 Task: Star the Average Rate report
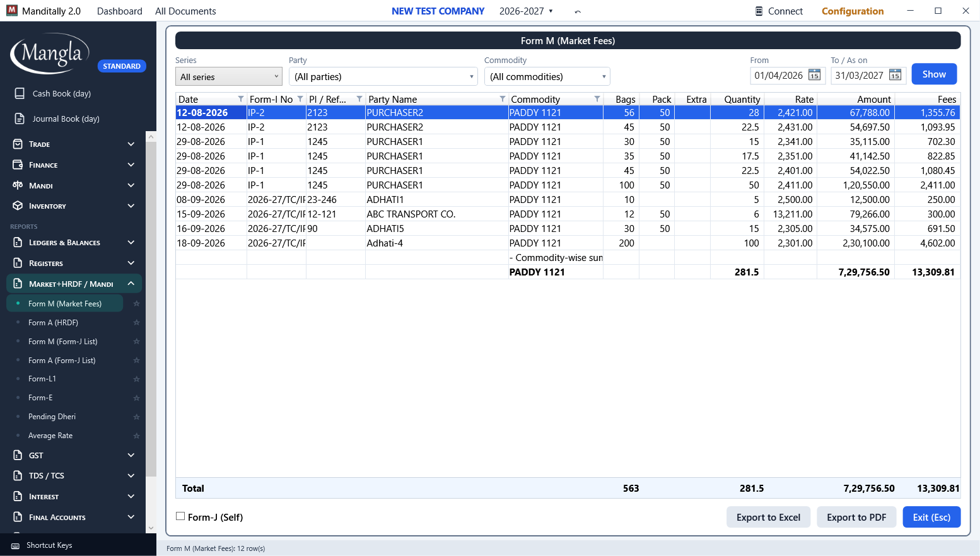tap(136, 436)
